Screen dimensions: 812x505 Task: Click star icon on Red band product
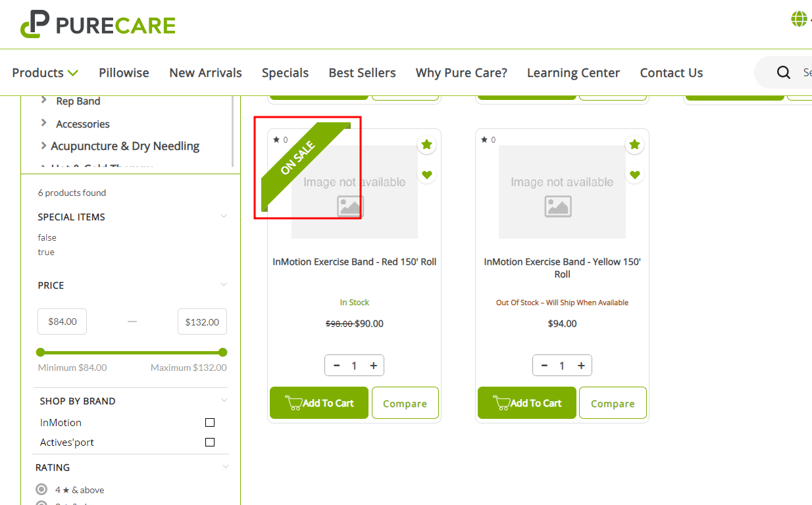coord(426,145)
